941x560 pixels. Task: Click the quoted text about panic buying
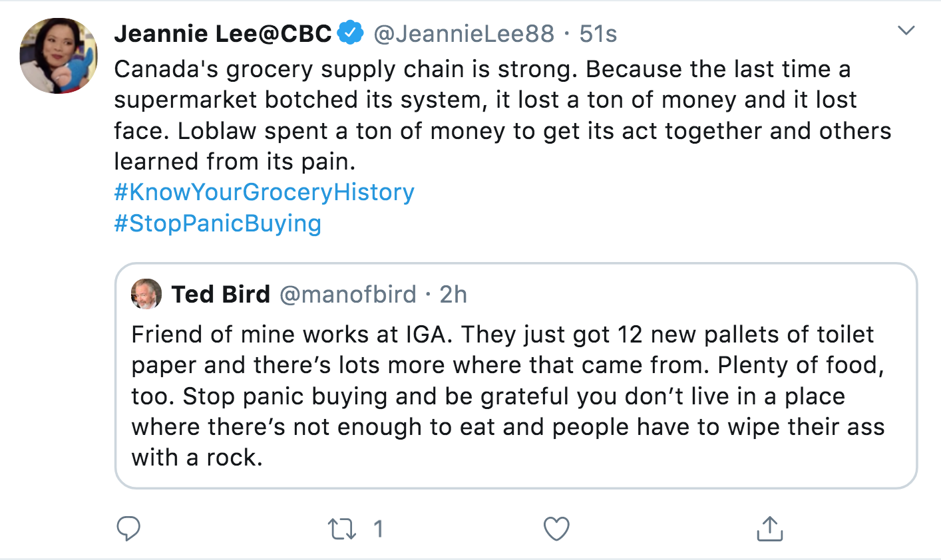click(507, 396)
